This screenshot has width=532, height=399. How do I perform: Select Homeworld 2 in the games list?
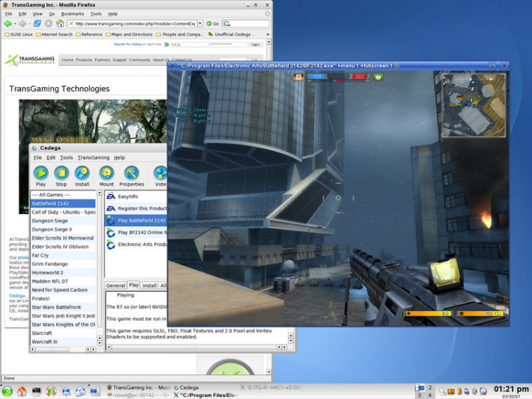point(63,273)
